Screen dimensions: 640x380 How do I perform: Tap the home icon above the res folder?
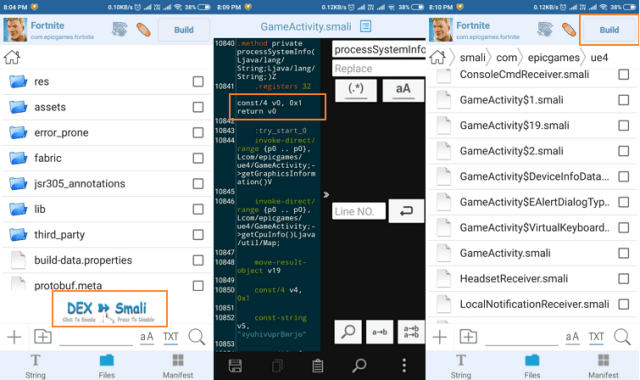pyautogui.click(x=12, y=57)
